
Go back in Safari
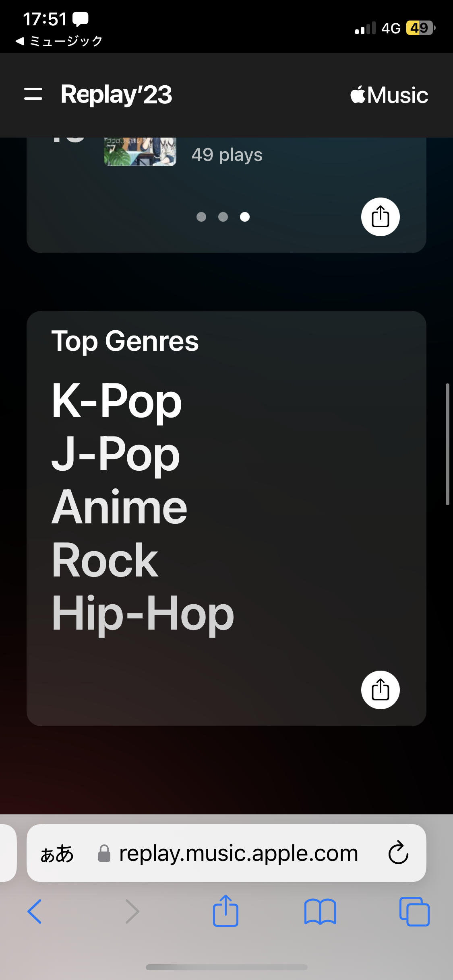coord(35,911)
